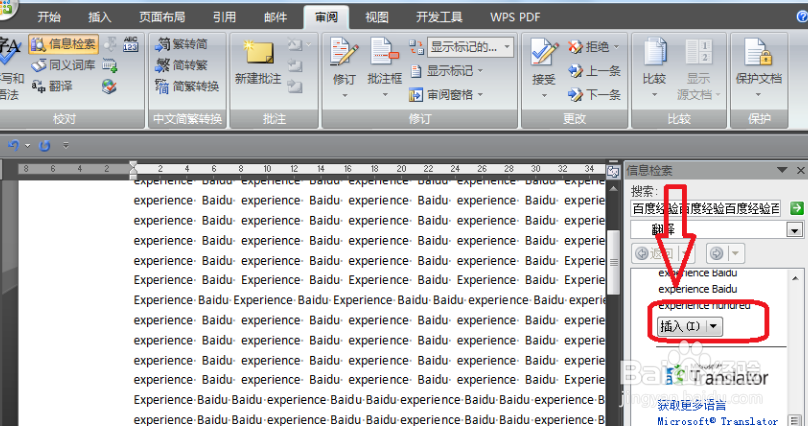The image size is (808, 426).
Task: Reject the change with 拒绝
Action: point(588,47)
